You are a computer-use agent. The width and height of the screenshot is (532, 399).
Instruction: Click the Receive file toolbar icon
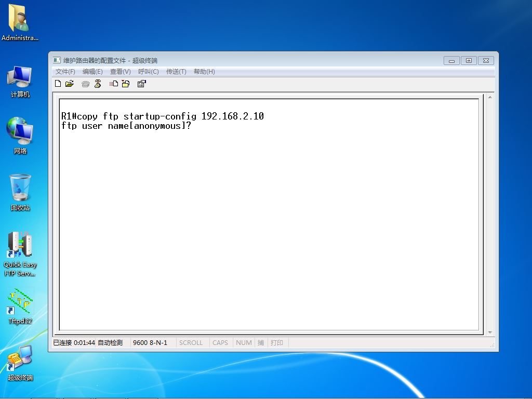pyautogui.click(x=126, y=84)
